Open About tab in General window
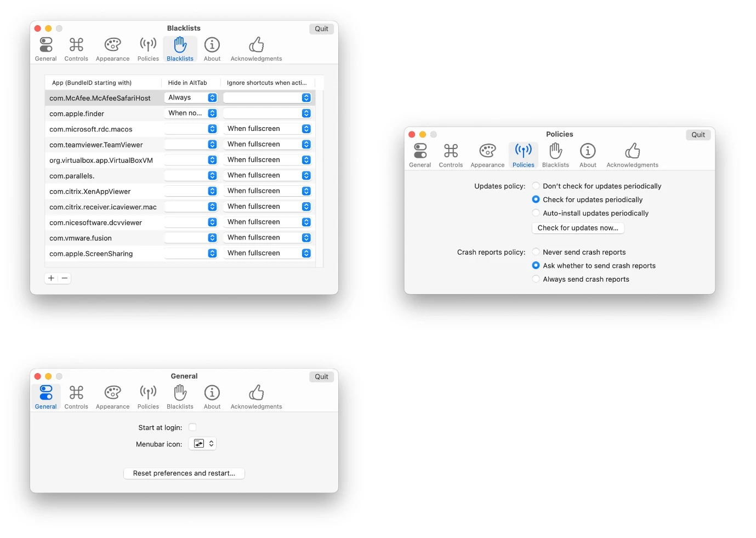The image size is (756, 538). [212, 397]
